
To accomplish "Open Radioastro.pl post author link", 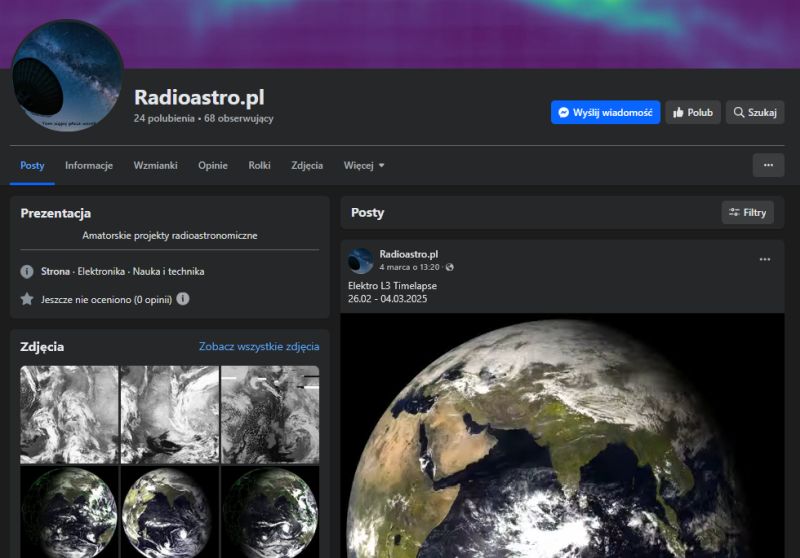I will coord(408,254).
